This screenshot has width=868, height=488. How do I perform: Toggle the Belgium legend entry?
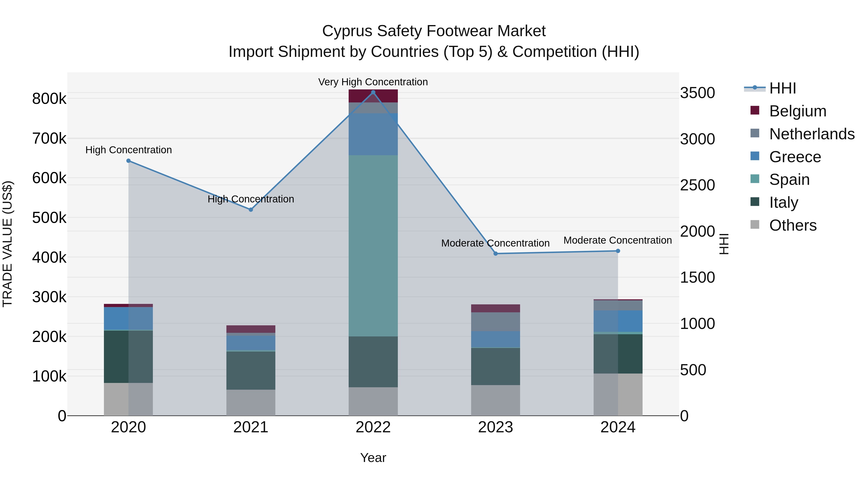tap(788, 111)
